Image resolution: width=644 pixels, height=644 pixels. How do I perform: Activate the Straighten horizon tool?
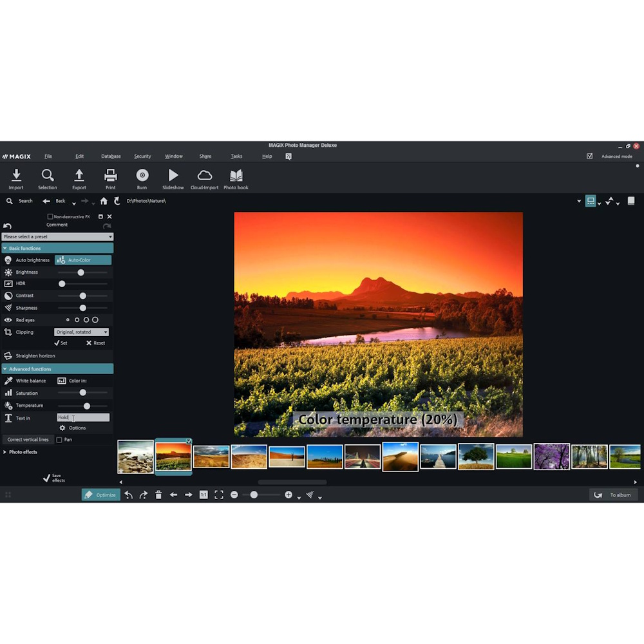[35, 355]
